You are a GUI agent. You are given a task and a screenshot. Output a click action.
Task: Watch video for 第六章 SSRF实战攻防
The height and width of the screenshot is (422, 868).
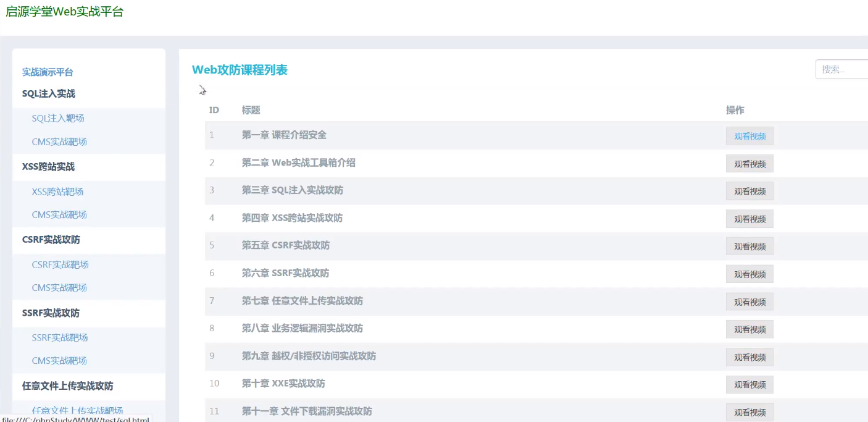pyautogui.click(x=749, y=274)
